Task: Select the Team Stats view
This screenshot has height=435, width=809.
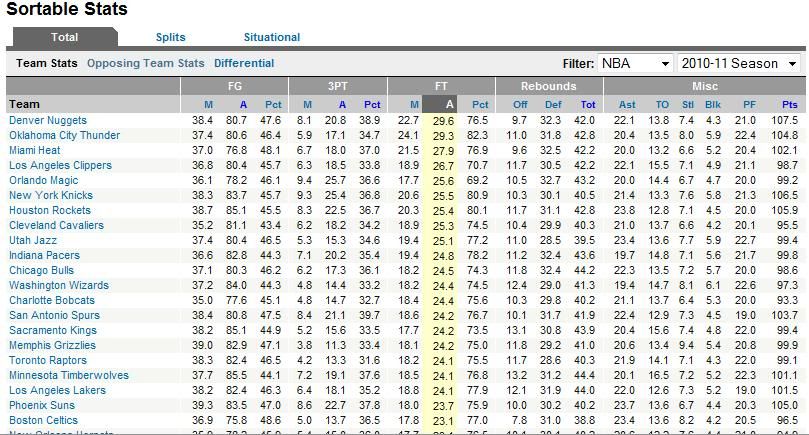Action: pos(46,63)
